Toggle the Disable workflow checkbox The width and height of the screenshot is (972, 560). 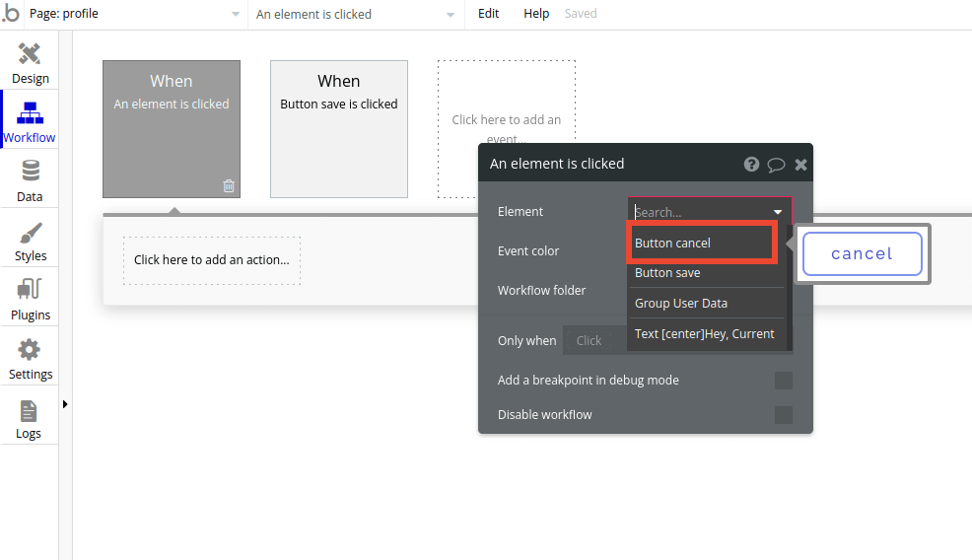(783, 415)
